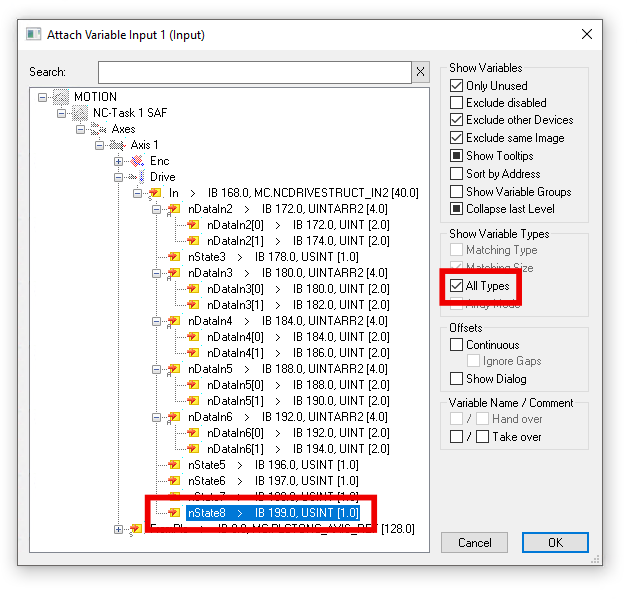Collapse the Axes node

[x=80, y=129]
